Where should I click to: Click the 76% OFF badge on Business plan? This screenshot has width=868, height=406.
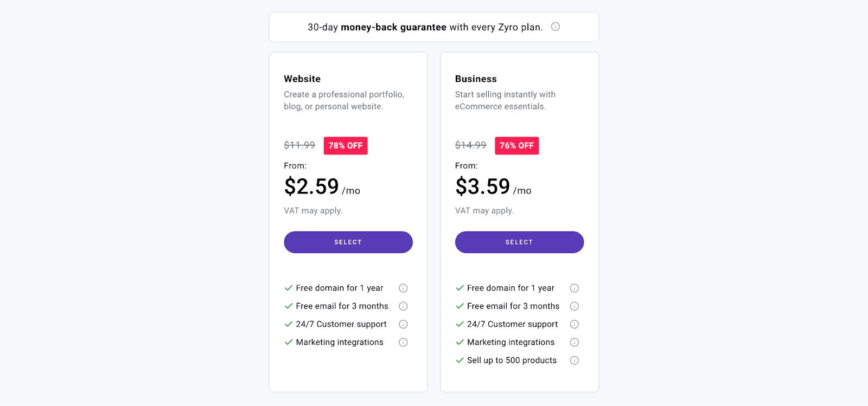tap(516, 145)
